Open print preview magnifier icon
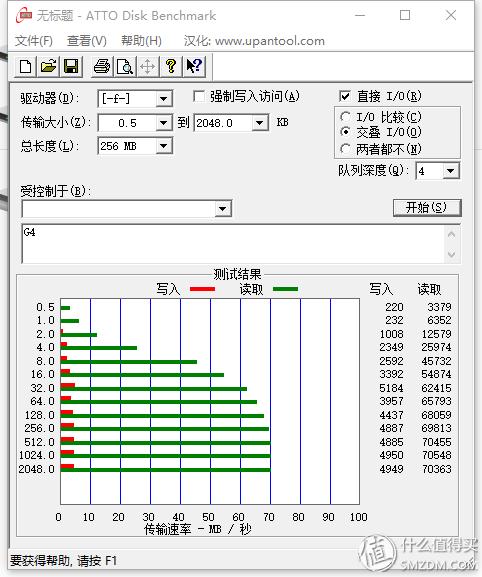This screenshot has width=482, height=577. click(125, 67)
